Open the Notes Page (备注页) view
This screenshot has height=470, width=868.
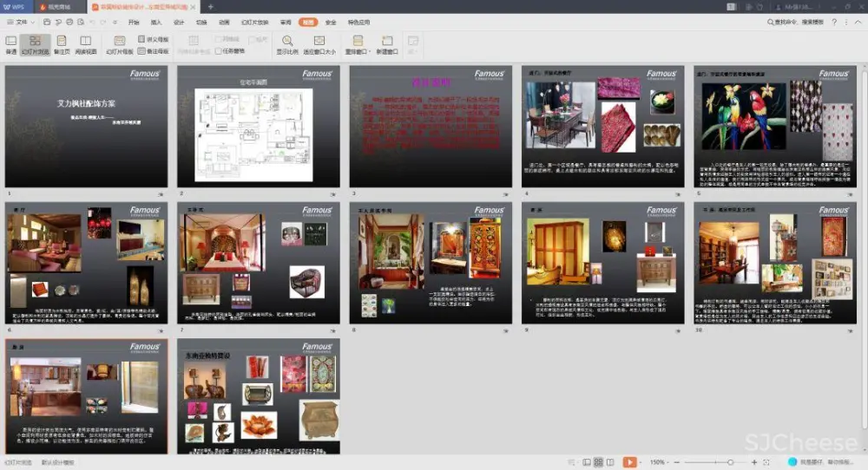(61, 41)
